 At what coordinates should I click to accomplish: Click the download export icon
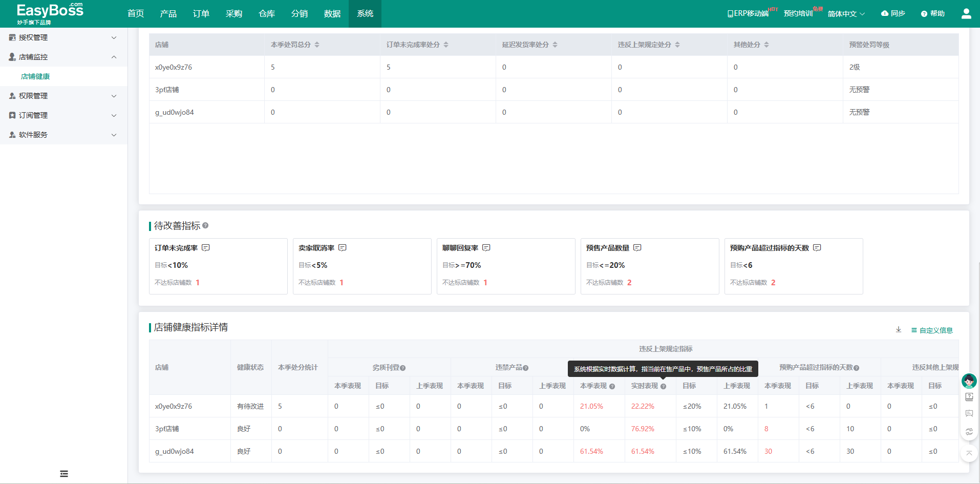tap(899, 330)
